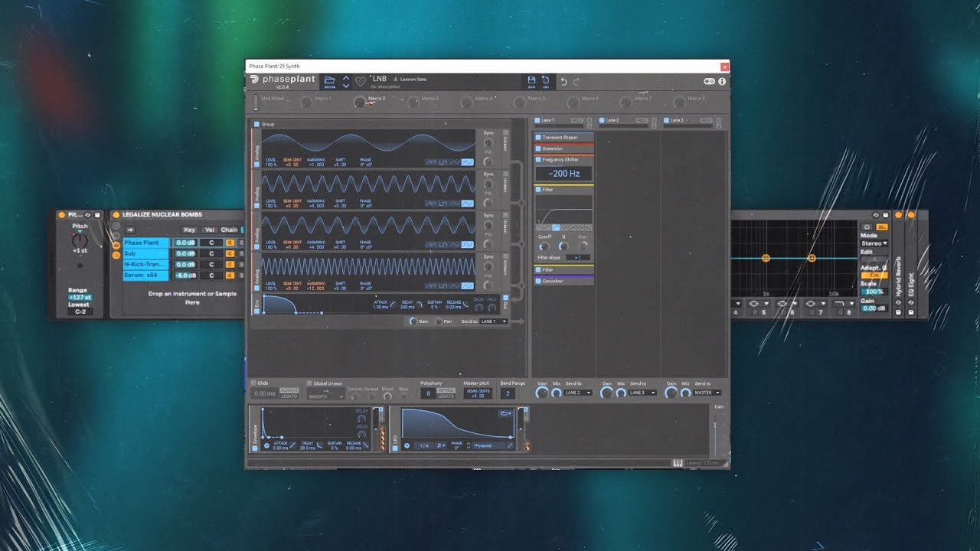This screenshot has height=551, width=980.
Task: Enable the Global Unison checkbox
Action: coord(309,383)
